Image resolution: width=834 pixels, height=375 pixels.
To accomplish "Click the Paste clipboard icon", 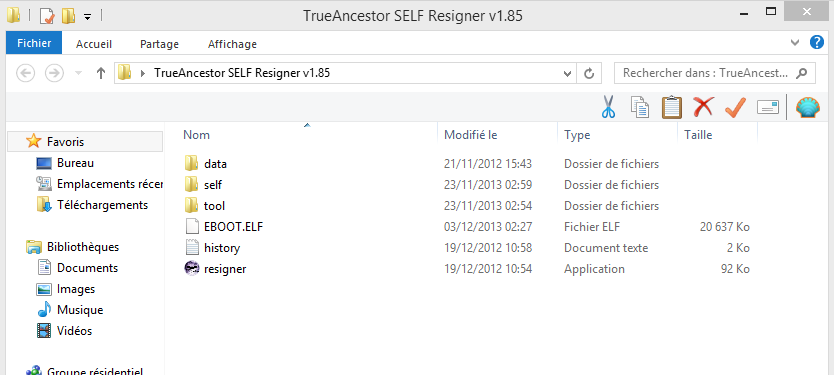I will pyautogui.click(x=672, y=107).
